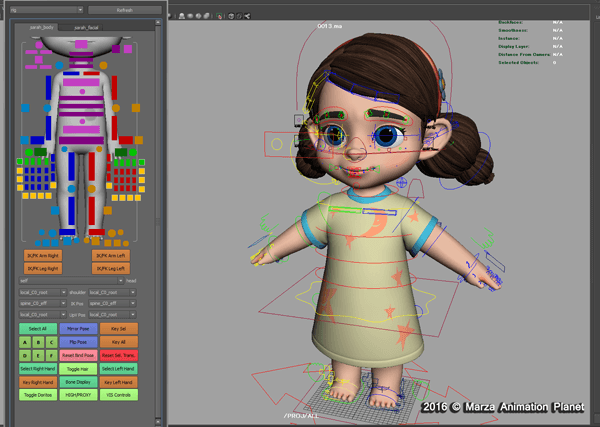Switch IK/FK on the left leg
This screenshot has height=427, width=600.
[x=111, y=269]
